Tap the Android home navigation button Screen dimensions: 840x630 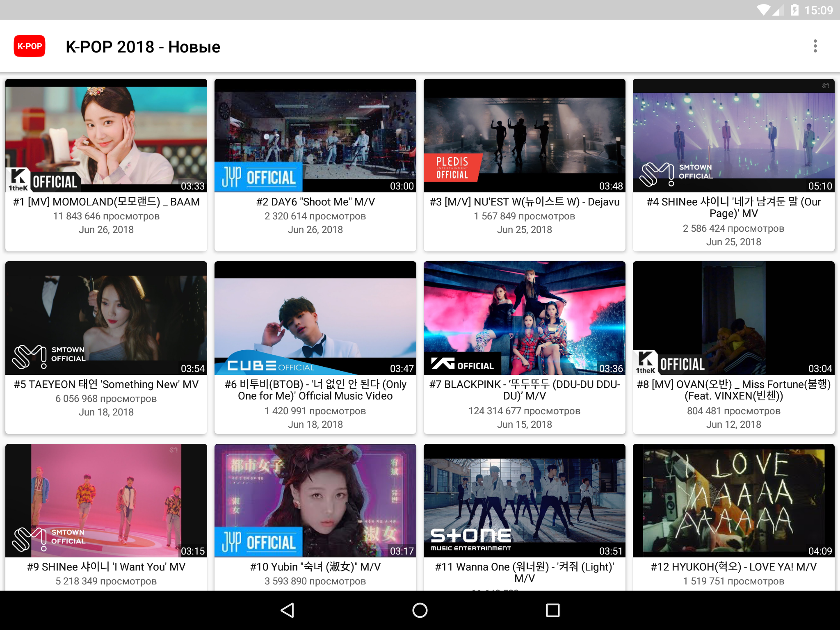[x=420, y=610]
